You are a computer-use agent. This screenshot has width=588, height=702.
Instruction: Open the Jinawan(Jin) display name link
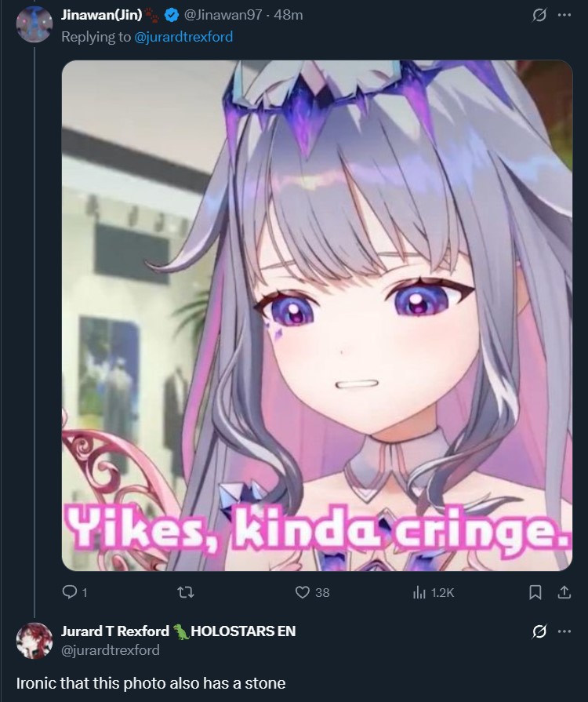coord(102,15)
